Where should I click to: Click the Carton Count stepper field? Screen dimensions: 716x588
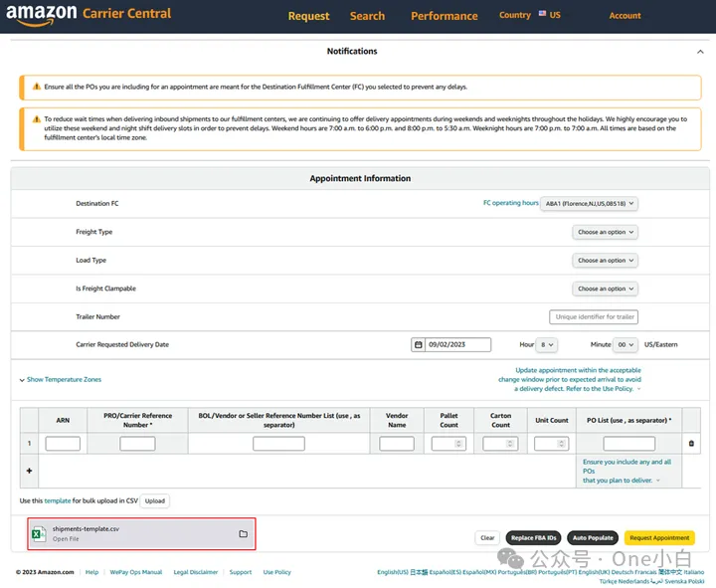(500, 444)
